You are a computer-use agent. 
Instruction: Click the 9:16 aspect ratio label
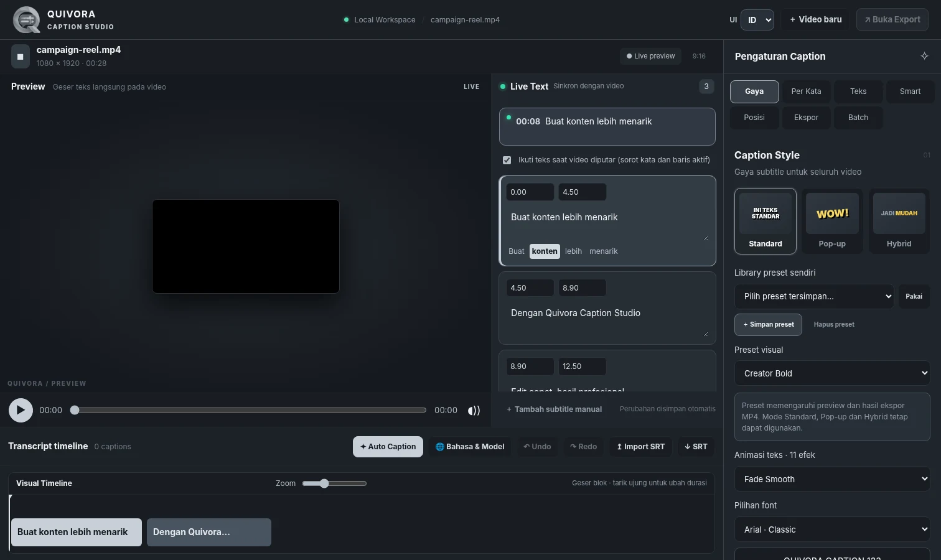coord(699,56)
